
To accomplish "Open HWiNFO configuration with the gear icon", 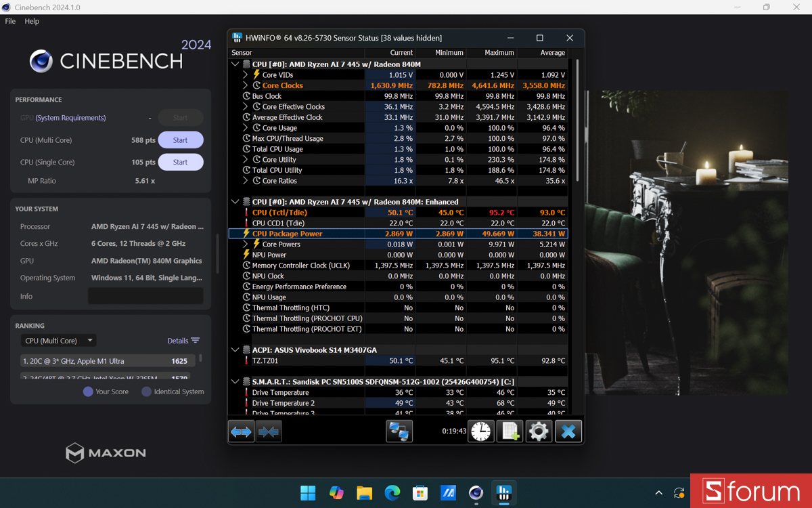I will click(x=539, y=431).
